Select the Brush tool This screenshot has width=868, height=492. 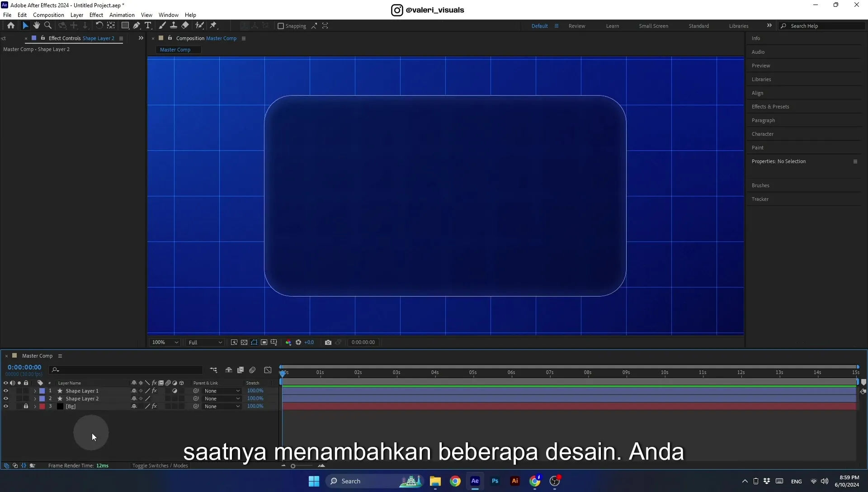(x=162, y=26)
